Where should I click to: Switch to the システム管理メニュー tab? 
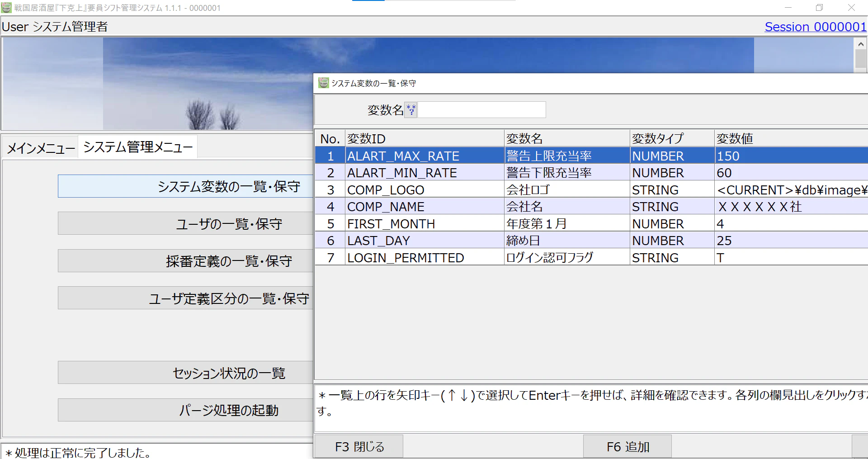coord(138,147)
